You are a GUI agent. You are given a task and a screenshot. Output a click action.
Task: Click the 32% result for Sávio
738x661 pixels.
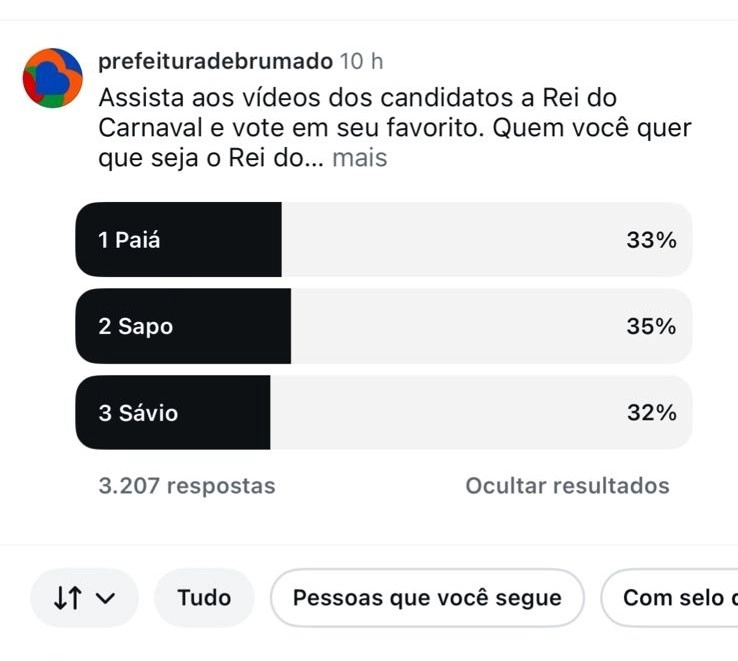[651, 413]
